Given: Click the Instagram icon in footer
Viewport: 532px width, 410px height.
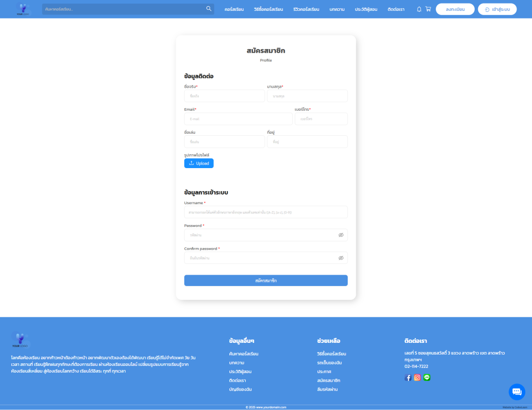Looking at the screenshot, I should click(417, 378).
